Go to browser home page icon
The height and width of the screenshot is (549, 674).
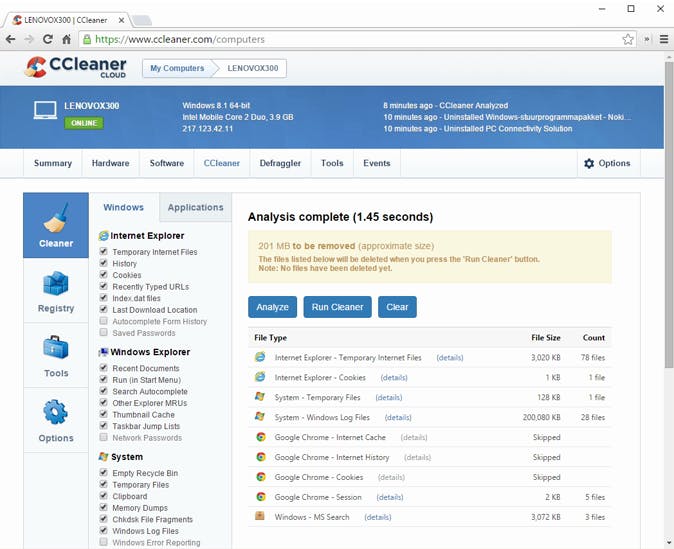(x=66, y=39)
